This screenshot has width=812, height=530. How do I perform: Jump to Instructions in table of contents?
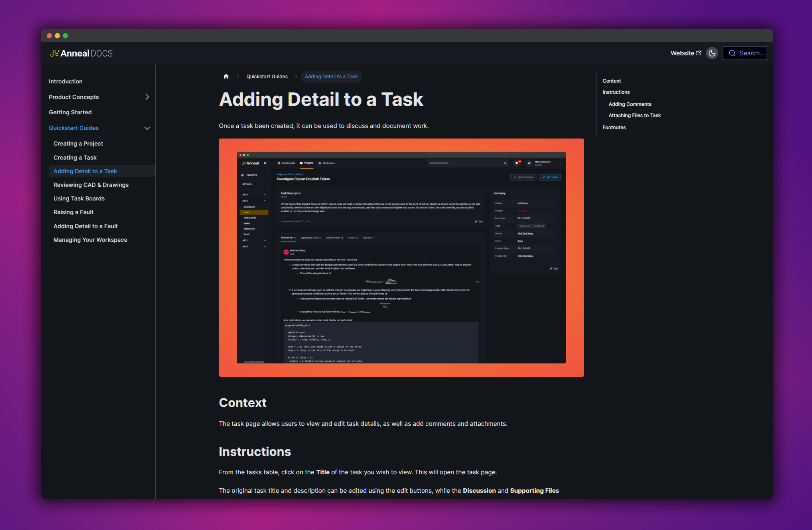click(x=616, y=92)
